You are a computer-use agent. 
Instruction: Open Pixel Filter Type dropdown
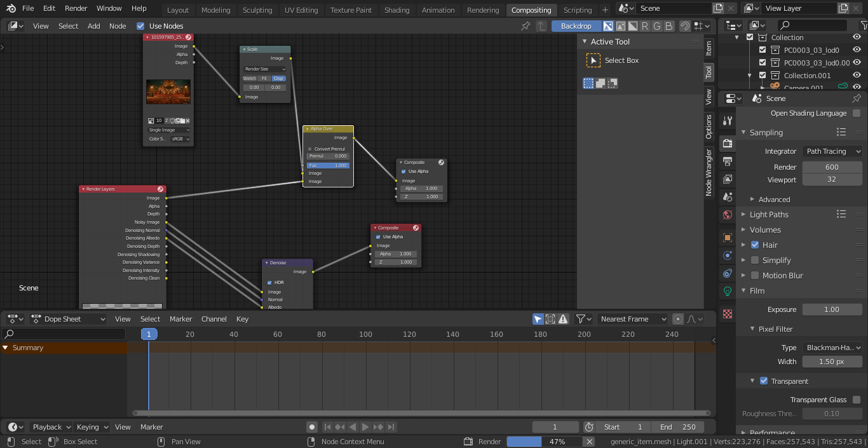[x=832, y=348]
